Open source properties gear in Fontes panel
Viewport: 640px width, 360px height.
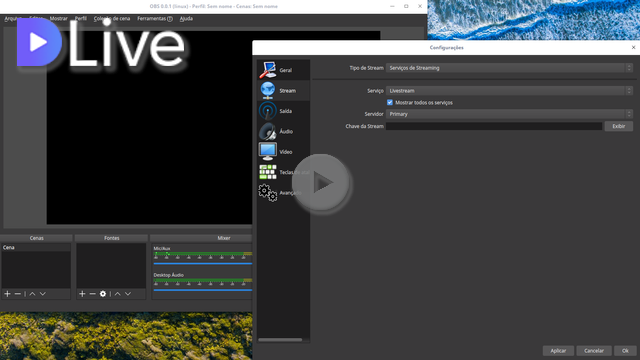tap(103, 294)
